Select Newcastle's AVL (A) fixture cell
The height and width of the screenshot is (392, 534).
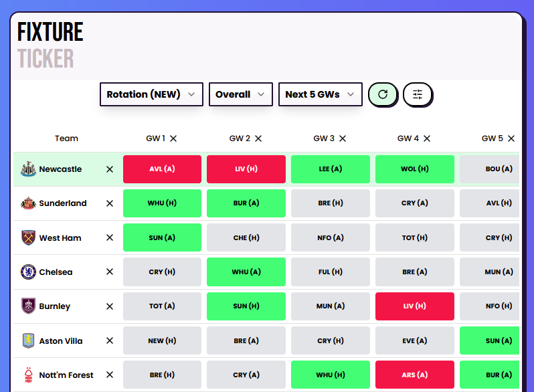click(162, 169)
